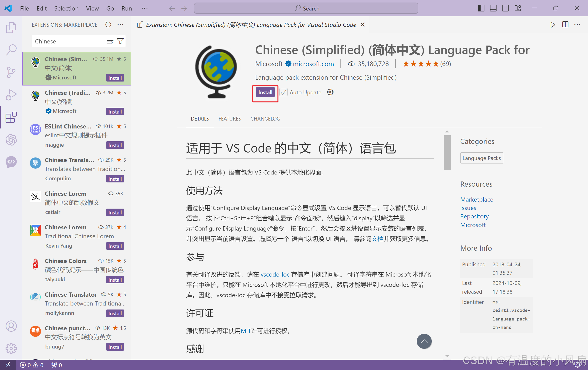This screenshot has width=588, height=370.
Task: Toggle primary side bar layout button
Action: 481,8
